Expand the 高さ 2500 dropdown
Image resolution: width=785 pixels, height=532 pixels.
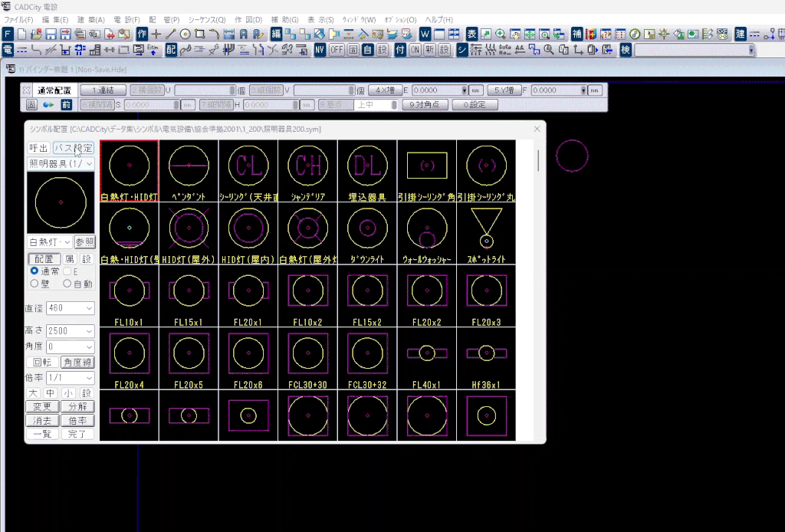[70, 331]
